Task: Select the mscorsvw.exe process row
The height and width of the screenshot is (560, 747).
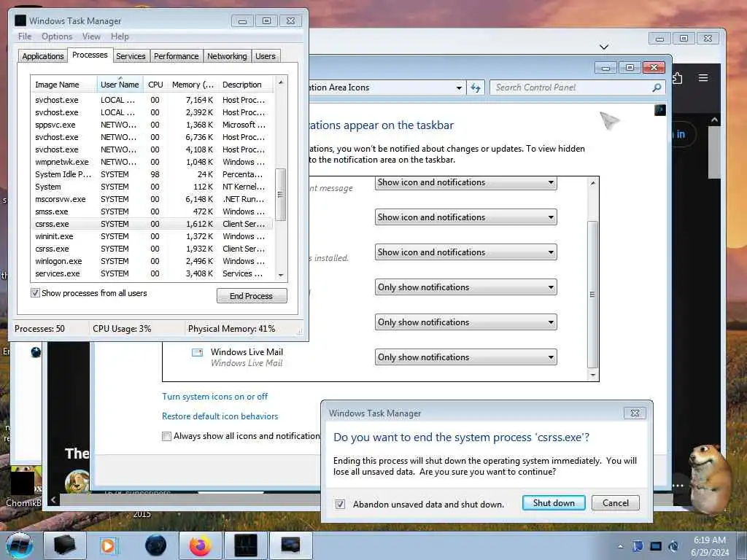Action: [151, 199]
